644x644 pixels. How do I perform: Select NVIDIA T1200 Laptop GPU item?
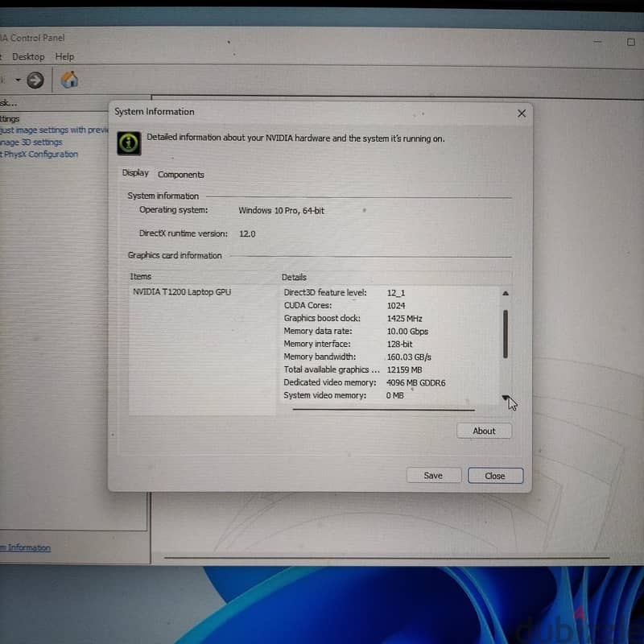pos(182,292)
